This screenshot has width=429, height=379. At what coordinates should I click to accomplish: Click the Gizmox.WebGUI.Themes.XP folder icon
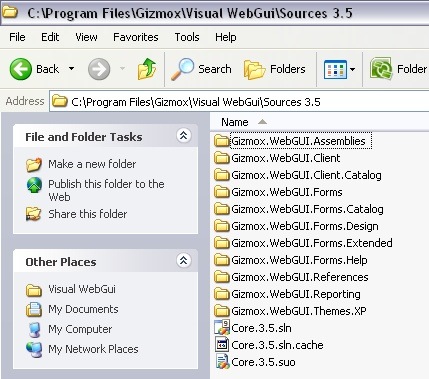click(x=222, y=311)
